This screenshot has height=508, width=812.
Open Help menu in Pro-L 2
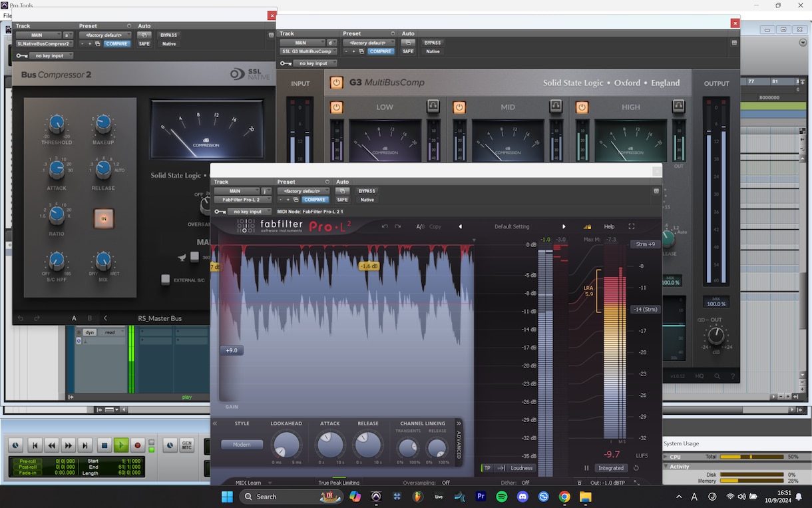609,226
